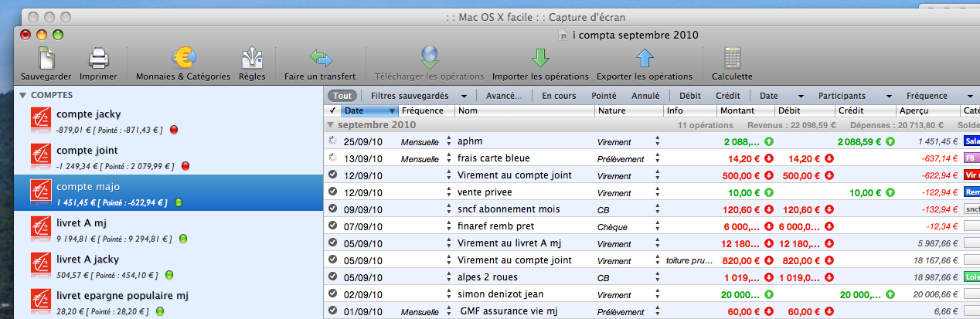Select the Tout filter tab
The image size is (980, 319).
(342, 96)
